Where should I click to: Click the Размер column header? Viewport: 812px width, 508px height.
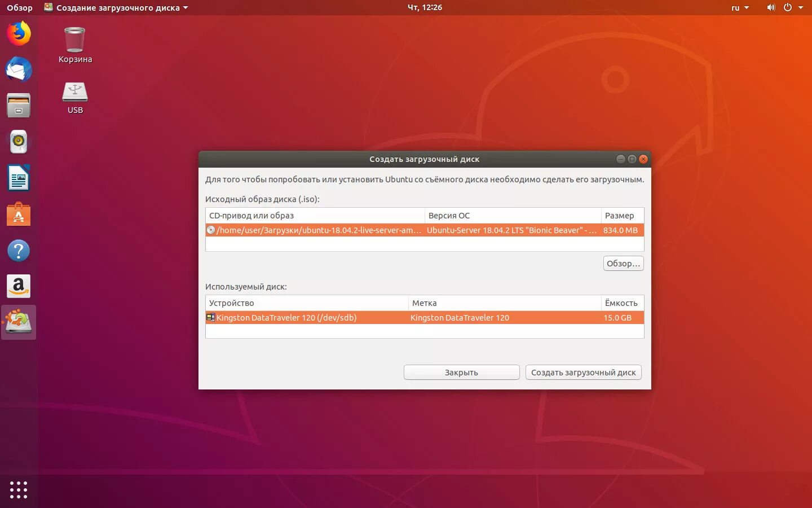pyautogui.click(x=623, y=216)
